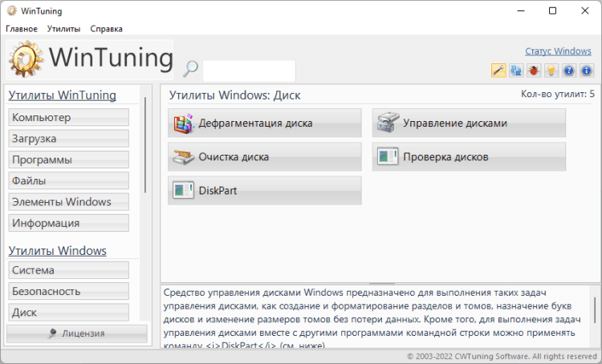This screenshot has height=364, width=602.
Task: Start Очистка диска utility
Action: [265, 156]
